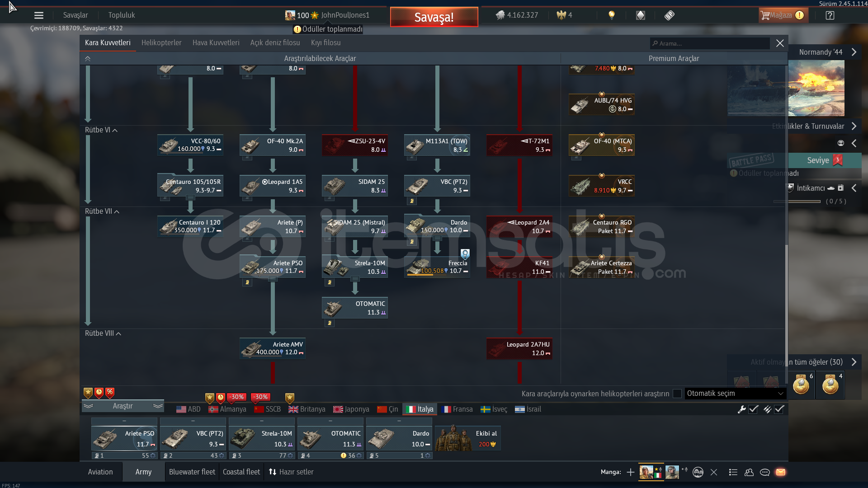This screenshot has width=868, height=488.
Task: Open the contacts list icon
Action: (733, 472)
